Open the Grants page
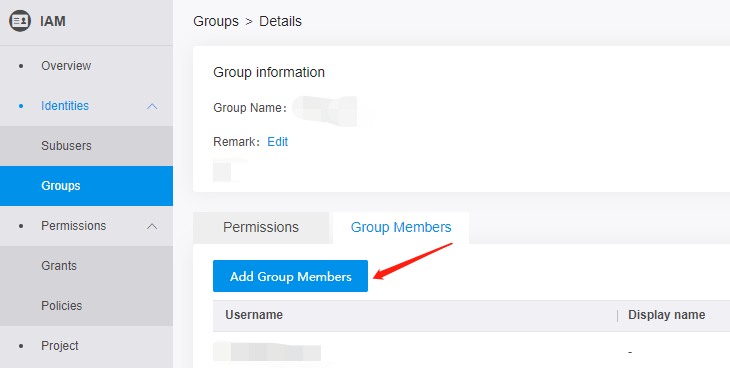 [x=59, y=266]
